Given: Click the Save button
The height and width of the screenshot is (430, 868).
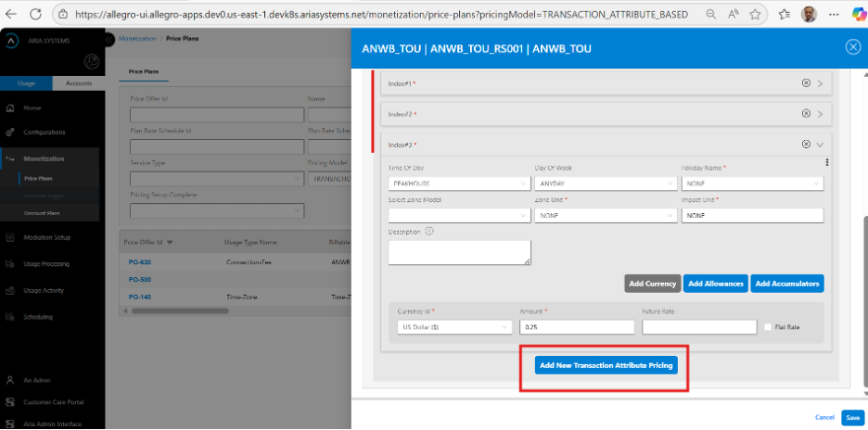Looking at the screenshot, I should 852,417.
